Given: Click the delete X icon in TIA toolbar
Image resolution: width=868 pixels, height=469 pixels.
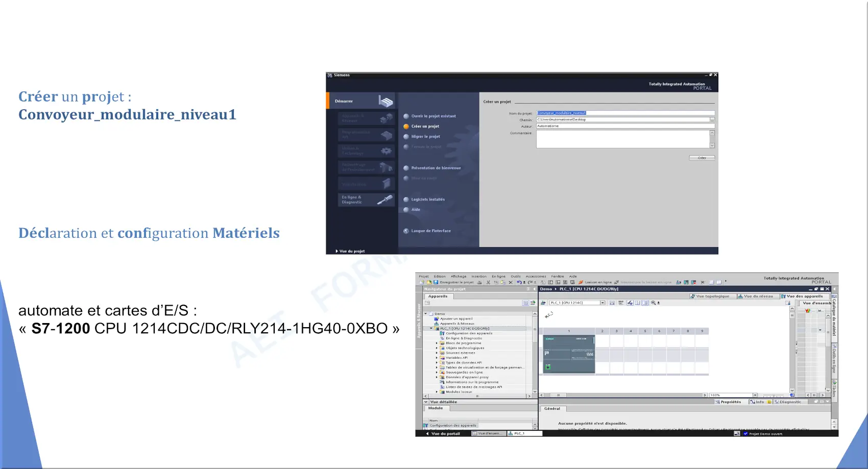Looking at the screenshot, I should coord(511,282).
